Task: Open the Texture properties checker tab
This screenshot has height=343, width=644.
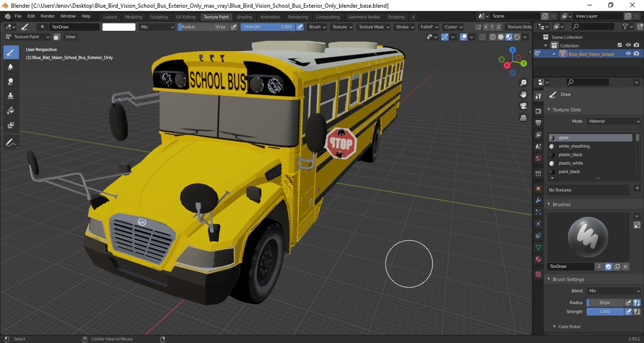Action: [x=538, y=274]
